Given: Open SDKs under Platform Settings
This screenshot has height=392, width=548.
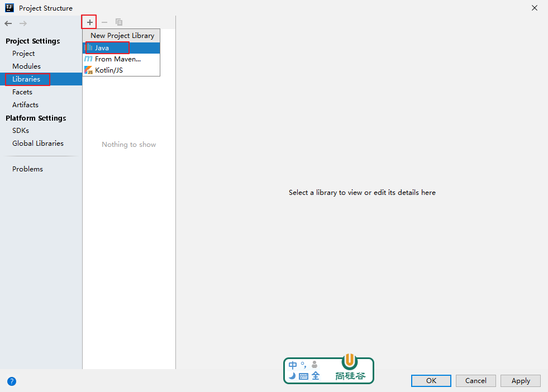Looking at the screenshot, I should click(21, 130).
